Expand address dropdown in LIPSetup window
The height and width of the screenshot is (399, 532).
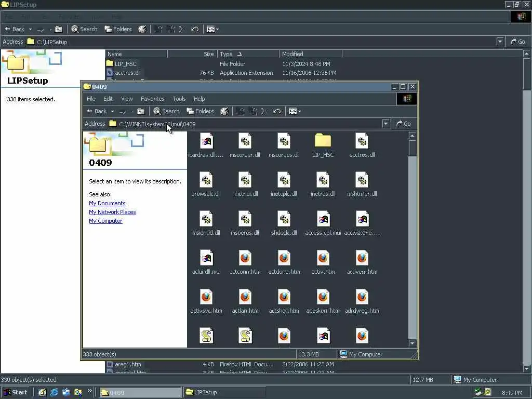500,42
